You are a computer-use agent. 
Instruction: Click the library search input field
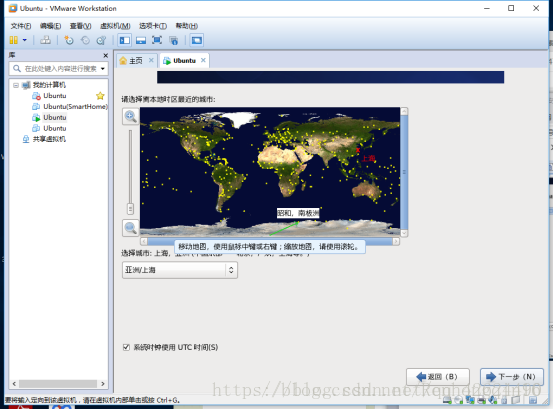(x=60, y=68)
